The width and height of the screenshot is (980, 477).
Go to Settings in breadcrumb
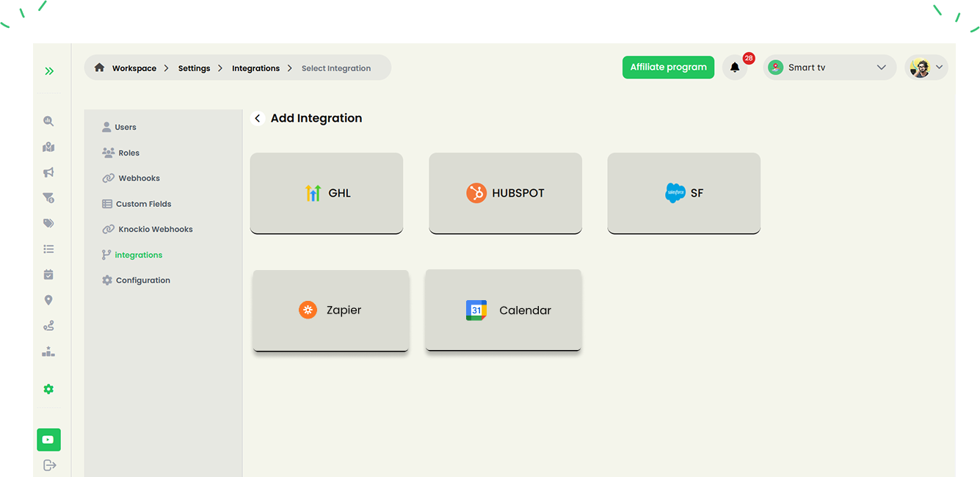coord(194,68)
